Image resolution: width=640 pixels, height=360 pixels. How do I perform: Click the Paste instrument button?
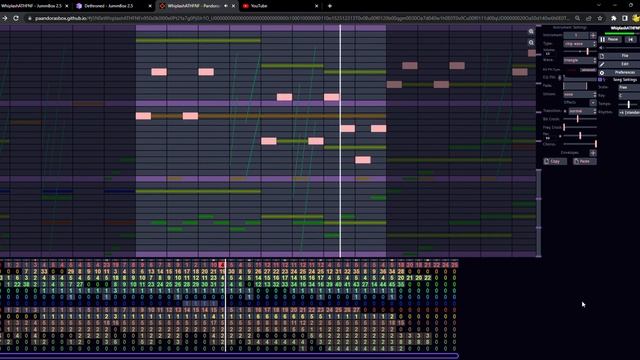coord(584,162)
